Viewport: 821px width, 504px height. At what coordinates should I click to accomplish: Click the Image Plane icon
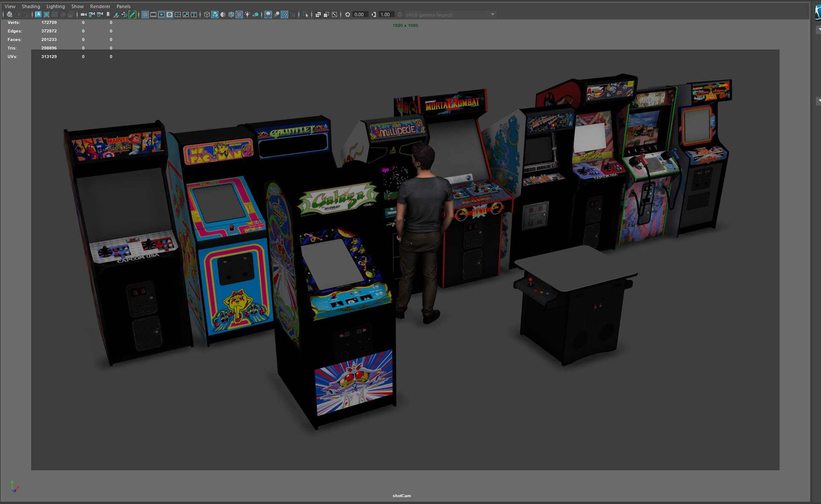pos(116,15)
